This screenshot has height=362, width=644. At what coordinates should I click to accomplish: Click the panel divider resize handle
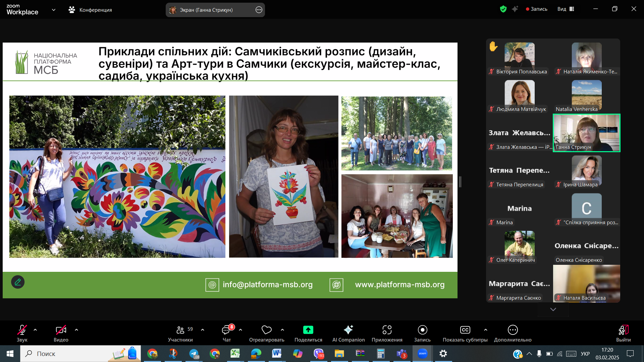tap(460, 182)
